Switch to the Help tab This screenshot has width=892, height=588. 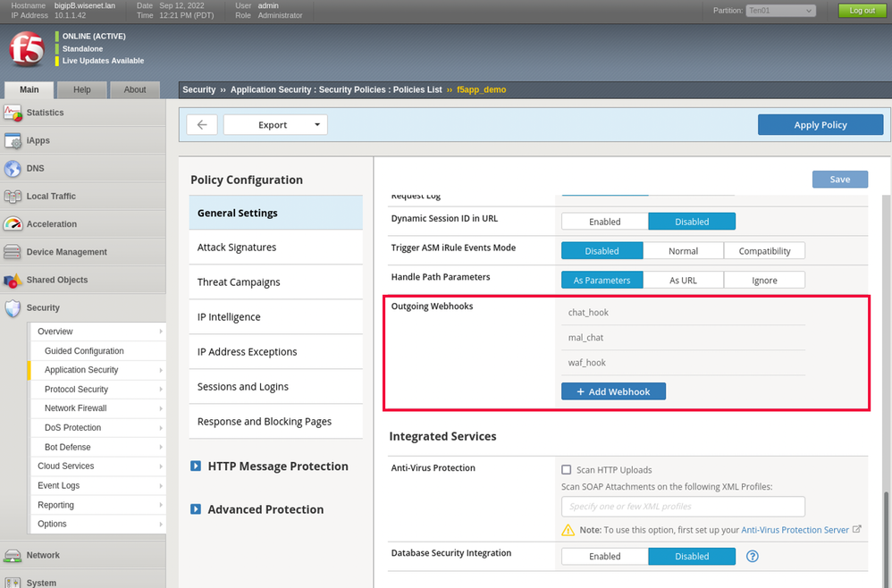pos(82,89)
